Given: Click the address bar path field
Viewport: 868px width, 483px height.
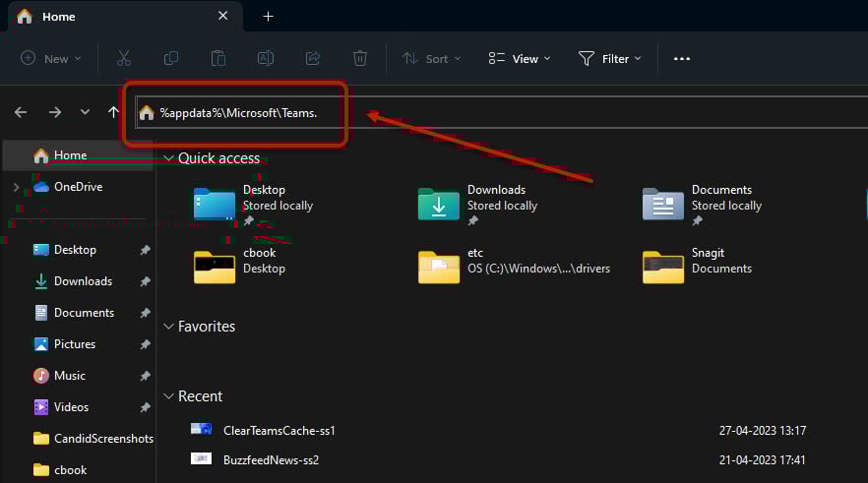Looking at the screenshot, I should pos(501,113).
